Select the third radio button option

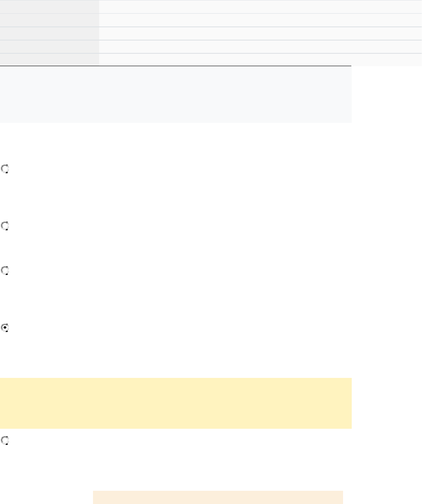coord(5,270)
